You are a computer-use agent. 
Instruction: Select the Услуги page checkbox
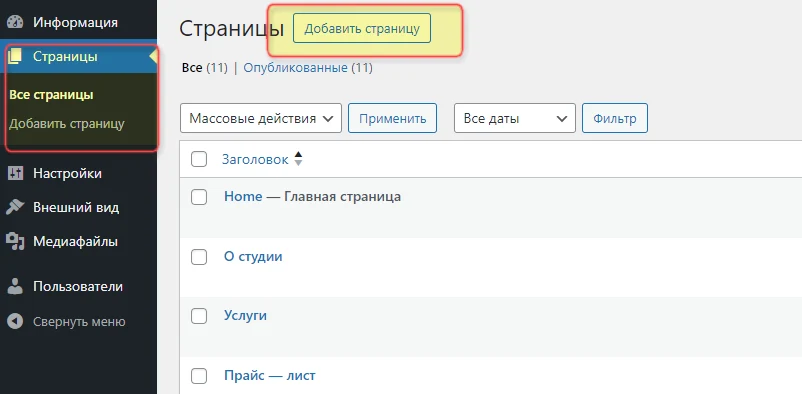point(199,316)
